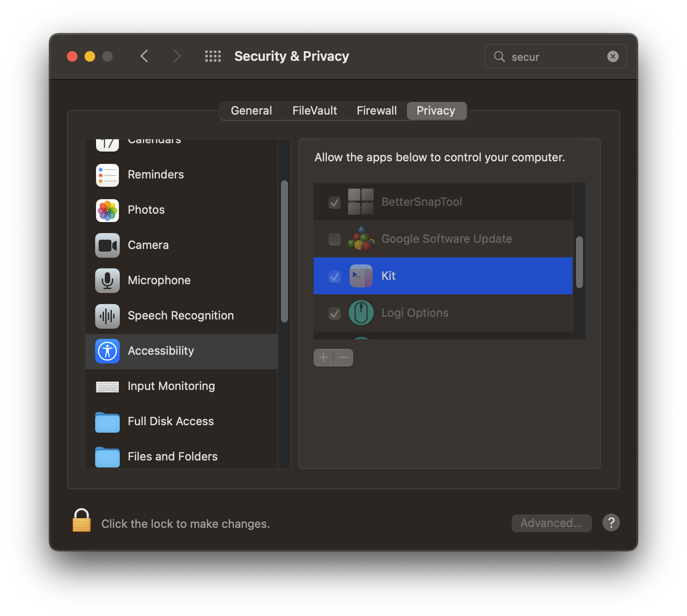Switch to the General tab
Image resolution: width=687 pixels, height=616 pixels.
pyautogui.click(x=251, y=111)
